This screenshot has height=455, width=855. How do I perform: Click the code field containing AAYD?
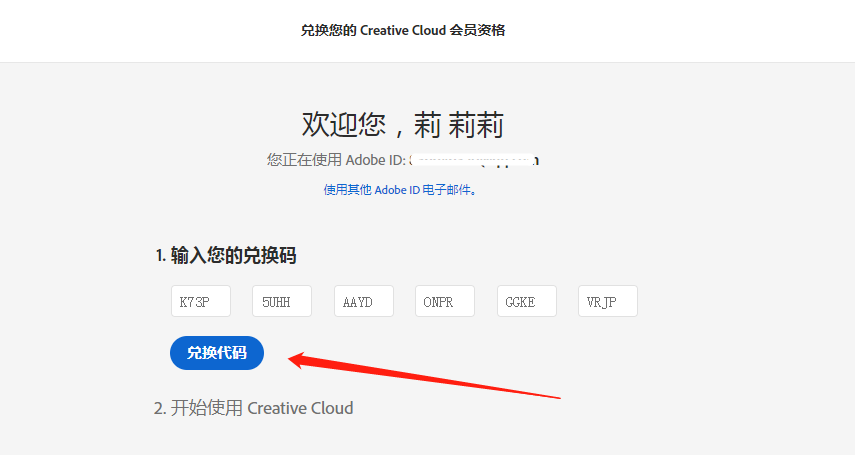tap(364, 301)
